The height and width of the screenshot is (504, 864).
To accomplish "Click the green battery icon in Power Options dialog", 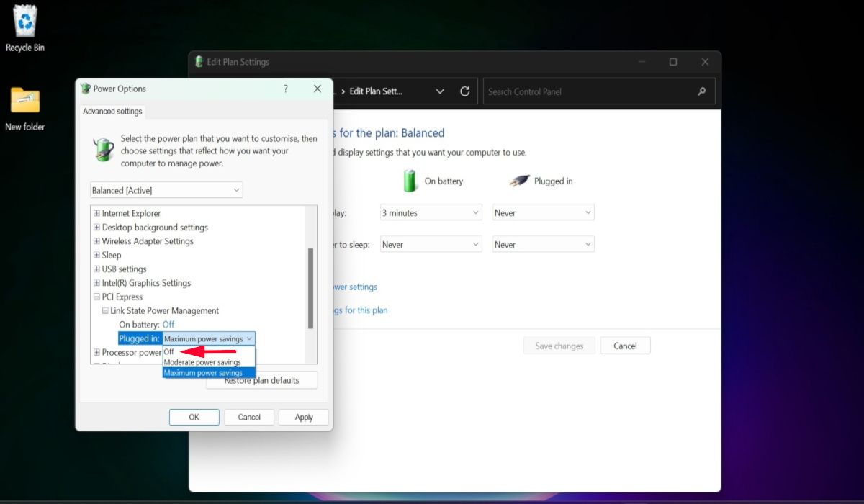I will [103, 150].
